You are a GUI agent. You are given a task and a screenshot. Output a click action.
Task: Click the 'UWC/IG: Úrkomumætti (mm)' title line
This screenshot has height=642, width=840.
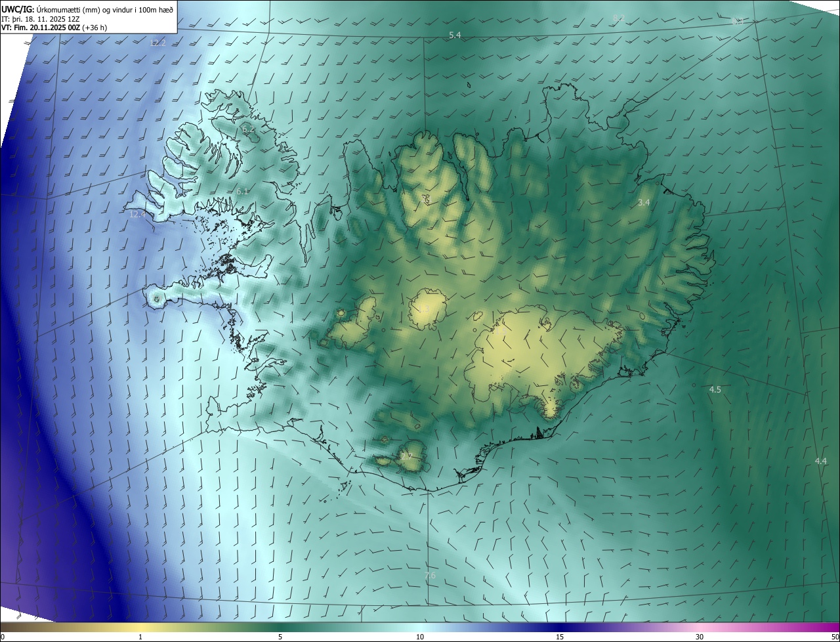click(88, 9)
